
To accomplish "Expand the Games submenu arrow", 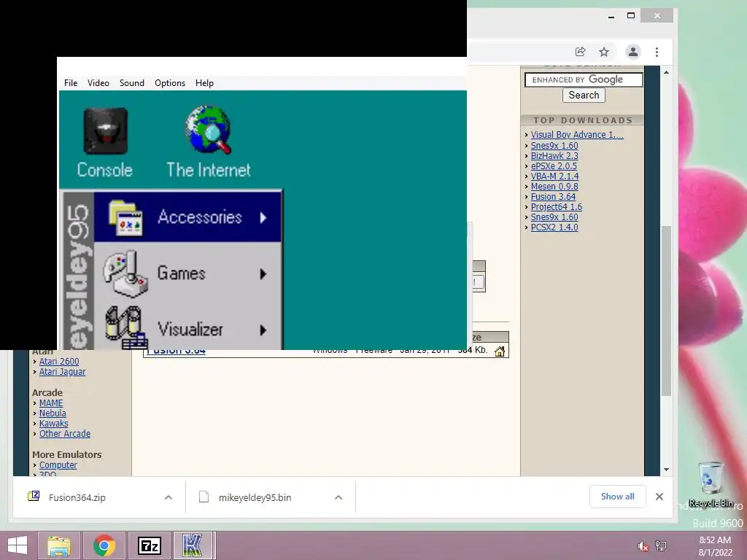I will click(x=263, y=274).
